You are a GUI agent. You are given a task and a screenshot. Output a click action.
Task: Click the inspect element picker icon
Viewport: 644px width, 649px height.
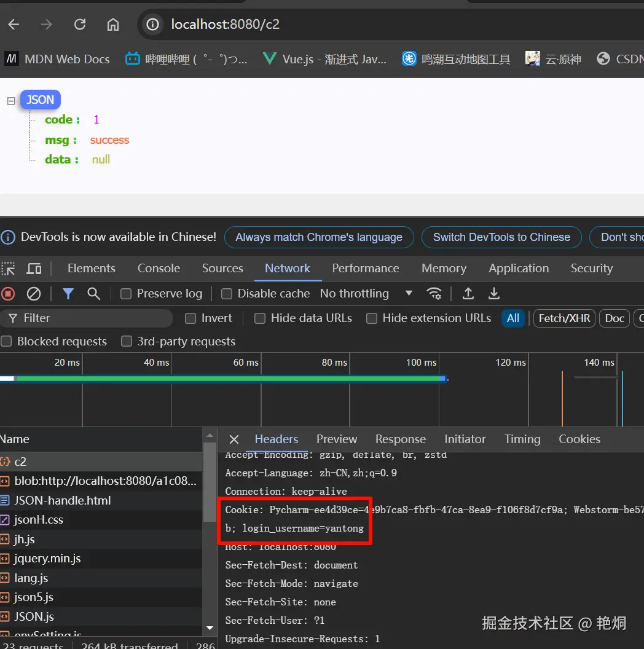(x=8, y=269)
